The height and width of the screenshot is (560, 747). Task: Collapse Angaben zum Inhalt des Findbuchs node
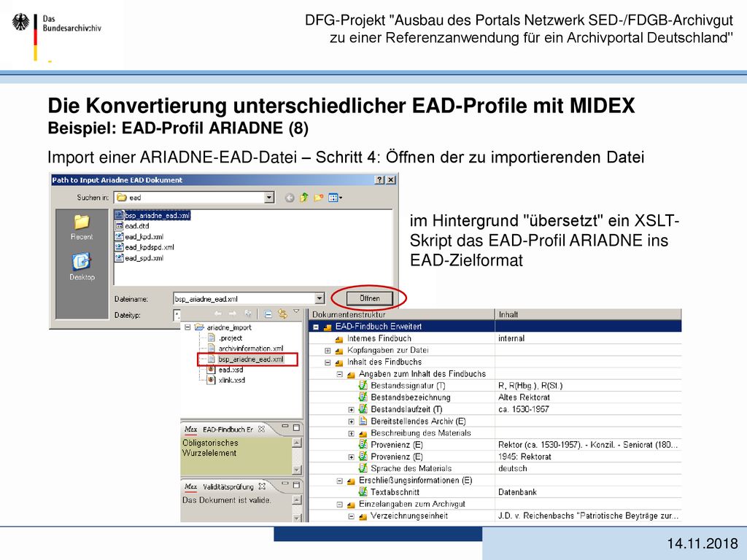339,374
